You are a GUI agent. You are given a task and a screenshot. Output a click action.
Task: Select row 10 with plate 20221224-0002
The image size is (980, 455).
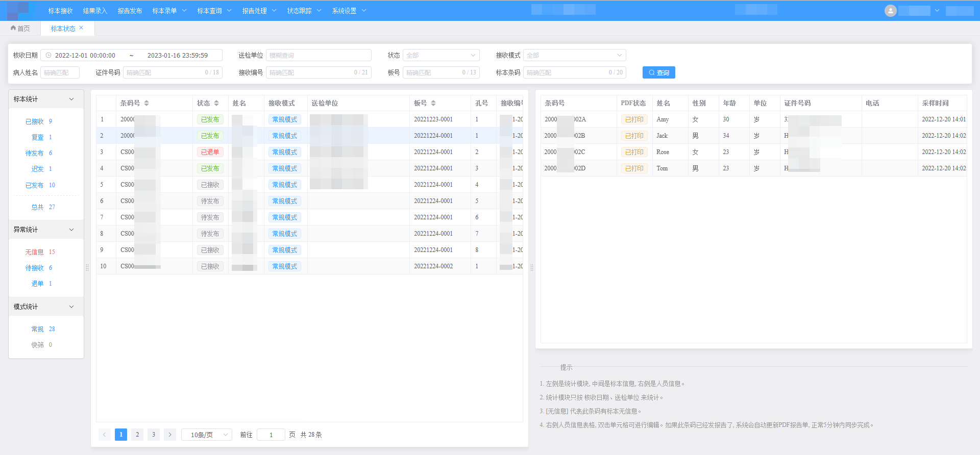[309, 266]
